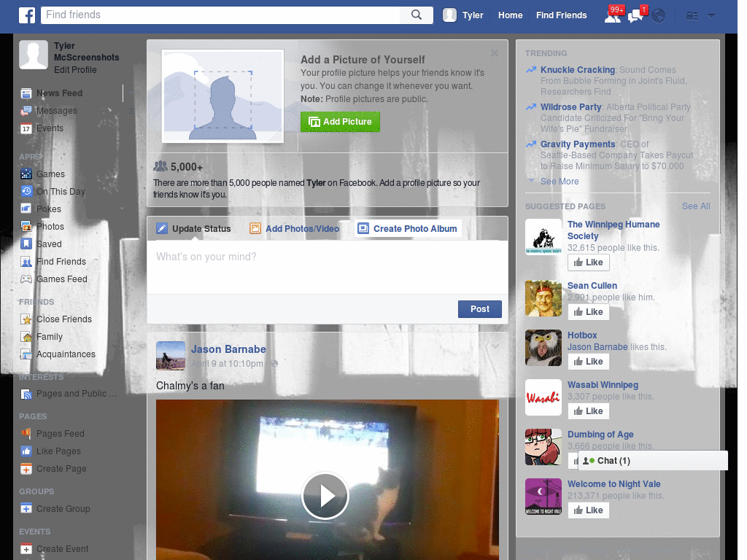Image resolution: width=747 pixels, height=560 pixels.
Task: Open Find Friends in the top bar
Action: point(561,15)
